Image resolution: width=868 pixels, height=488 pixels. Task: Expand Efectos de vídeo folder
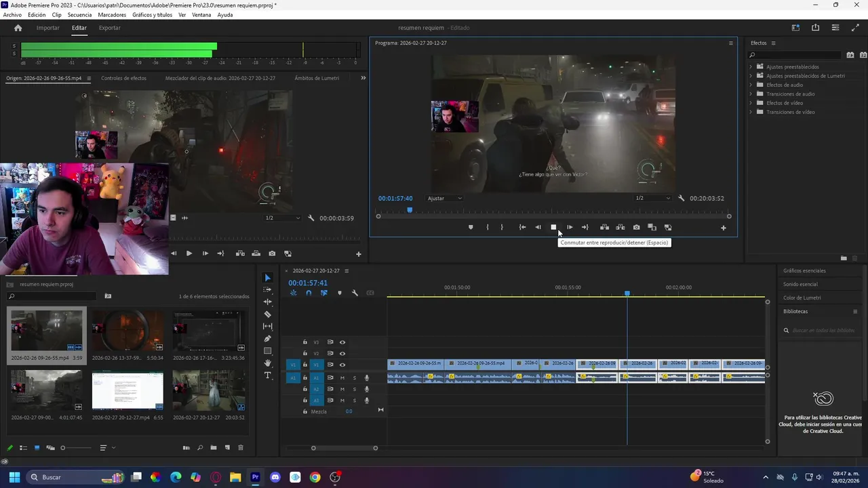pos(751,103)
